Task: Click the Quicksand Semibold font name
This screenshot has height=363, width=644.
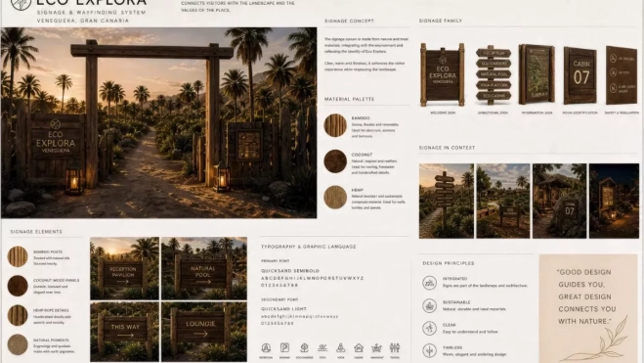Action: (x=290, y=271)
